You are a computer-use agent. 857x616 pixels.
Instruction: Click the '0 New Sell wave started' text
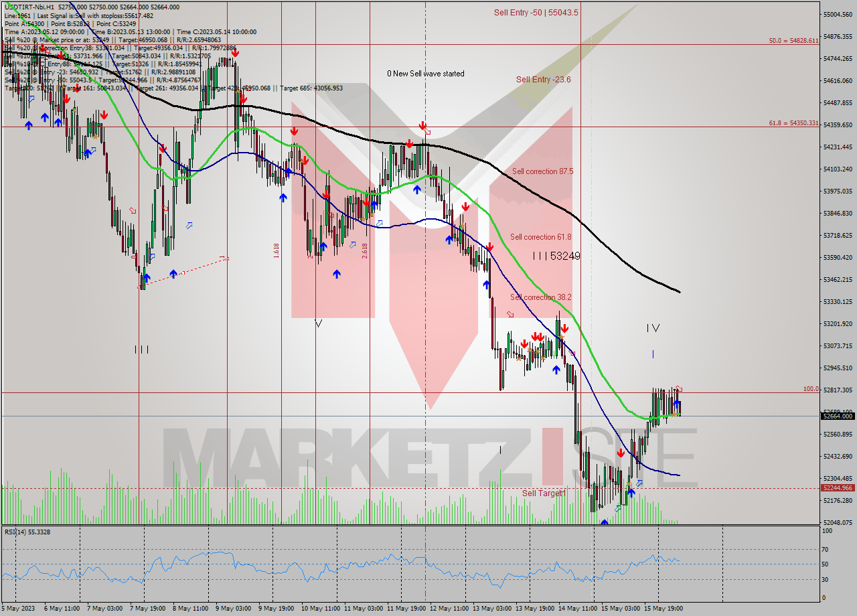[x=426, y=74]
